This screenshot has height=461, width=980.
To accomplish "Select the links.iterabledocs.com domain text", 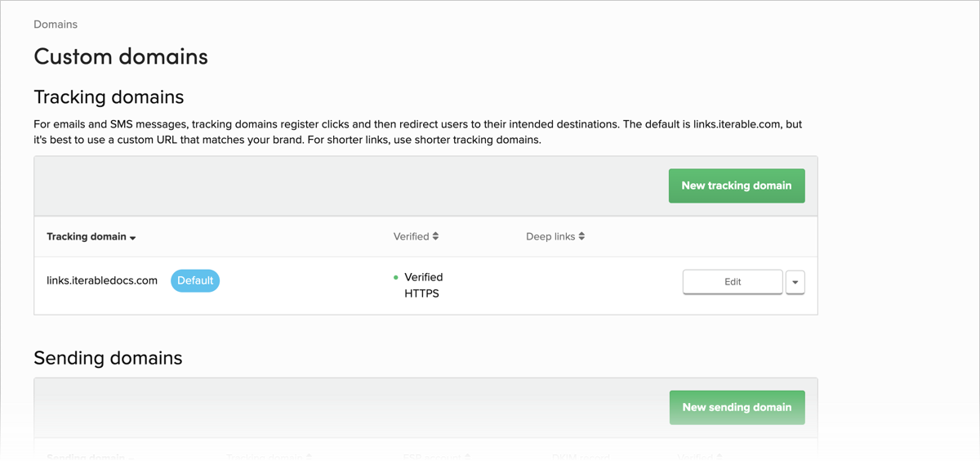I will [x=102, y=280].
